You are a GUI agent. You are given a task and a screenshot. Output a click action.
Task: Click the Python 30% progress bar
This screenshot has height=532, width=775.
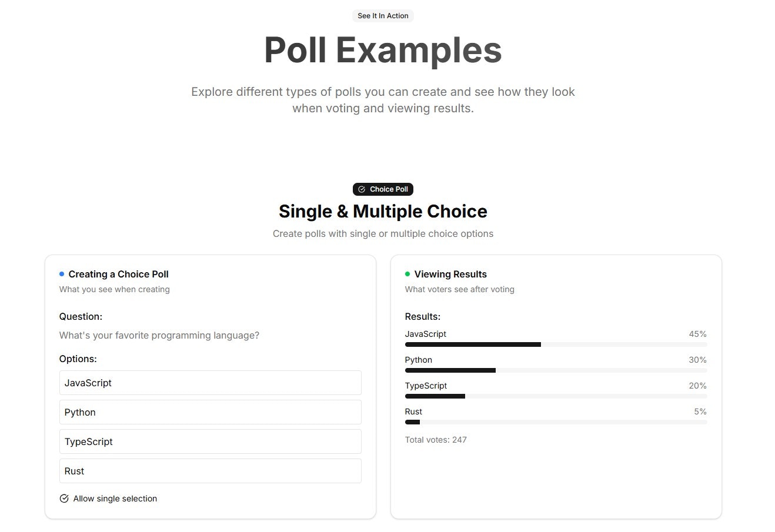[556, 370]
